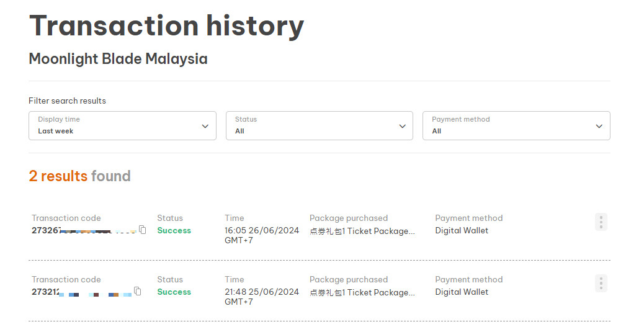Click the chevron arrow in Display time filter
The height and width of the screenshot is (332, 644).
point(205,126)
